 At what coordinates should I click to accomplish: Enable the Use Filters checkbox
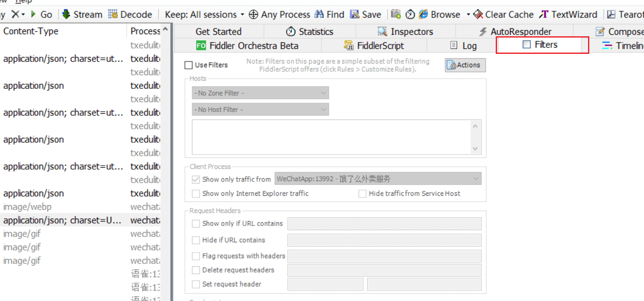click(189, 65)
